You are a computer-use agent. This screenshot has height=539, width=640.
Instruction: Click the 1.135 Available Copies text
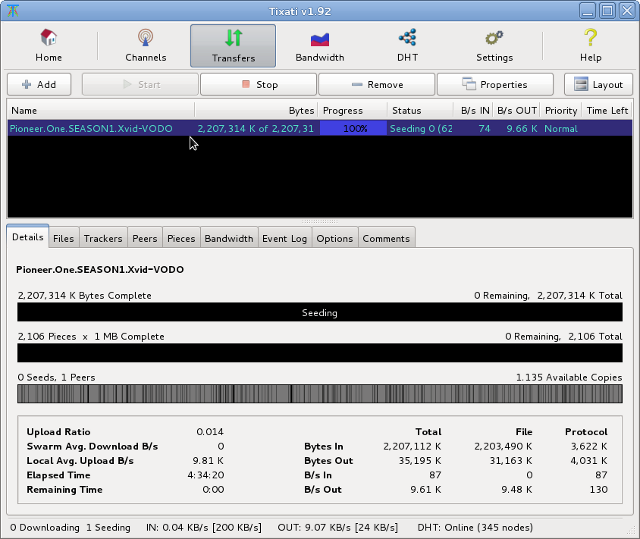[x=569, y=377]
